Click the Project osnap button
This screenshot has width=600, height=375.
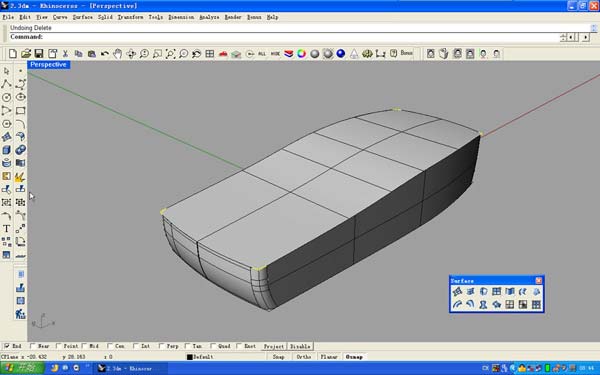274,346
